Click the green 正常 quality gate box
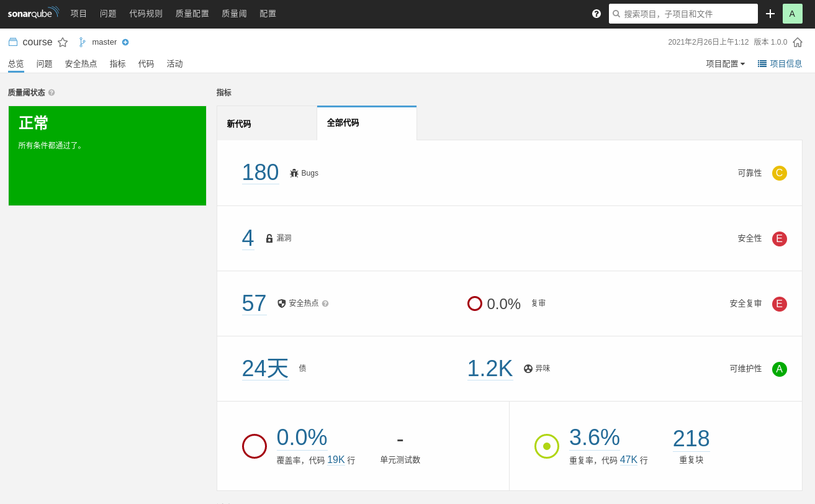This screenshot has height=504, width=815. click(107, 156)
